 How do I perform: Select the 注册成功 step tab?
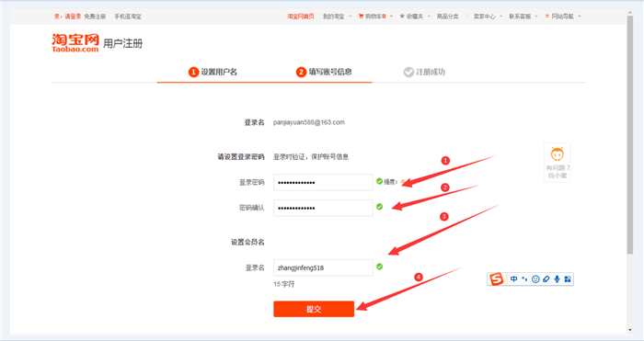click(424, 73)
